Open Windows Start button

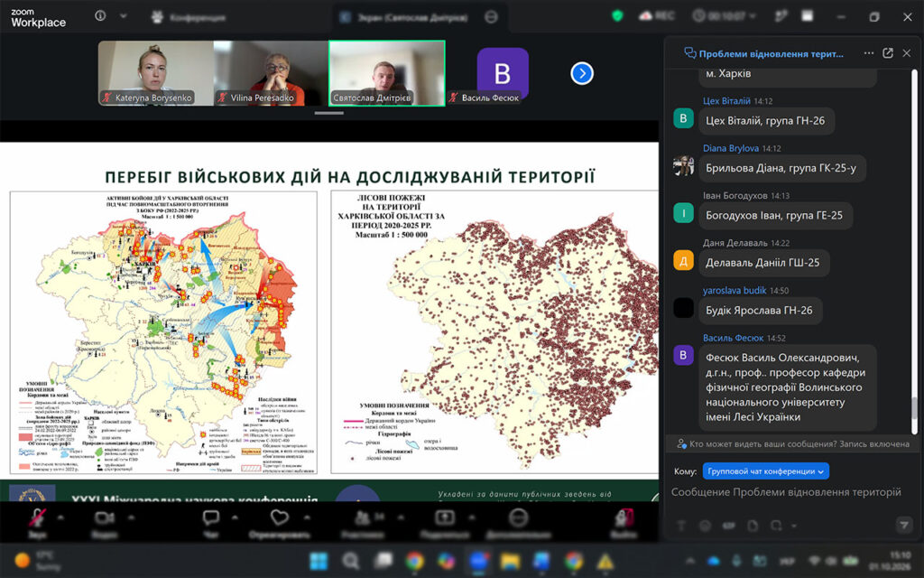click(319, 560)
